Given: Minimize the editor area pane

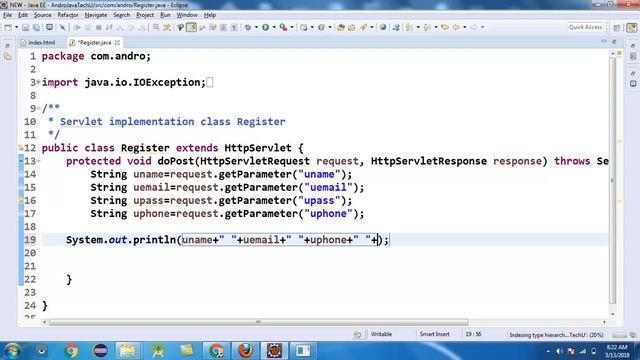Looking at the screenshot, I should 604,42.
